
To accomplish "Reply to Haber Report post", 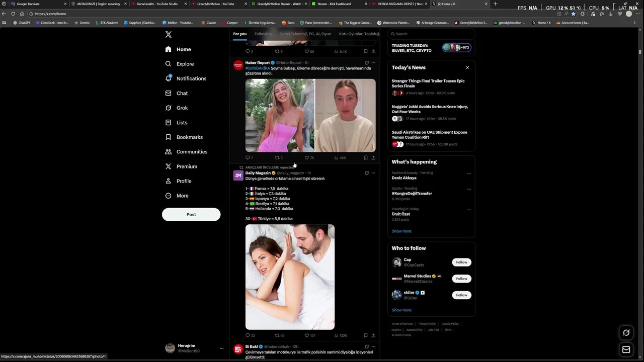I will (249, 158).
